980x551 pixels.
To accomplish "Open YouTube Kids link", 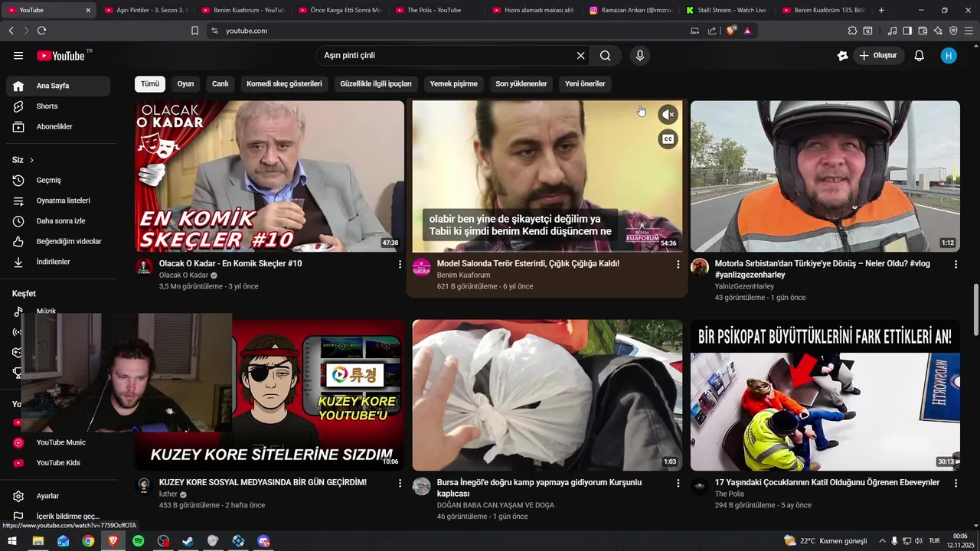I will pyautogui.click(x=58, y=463).
